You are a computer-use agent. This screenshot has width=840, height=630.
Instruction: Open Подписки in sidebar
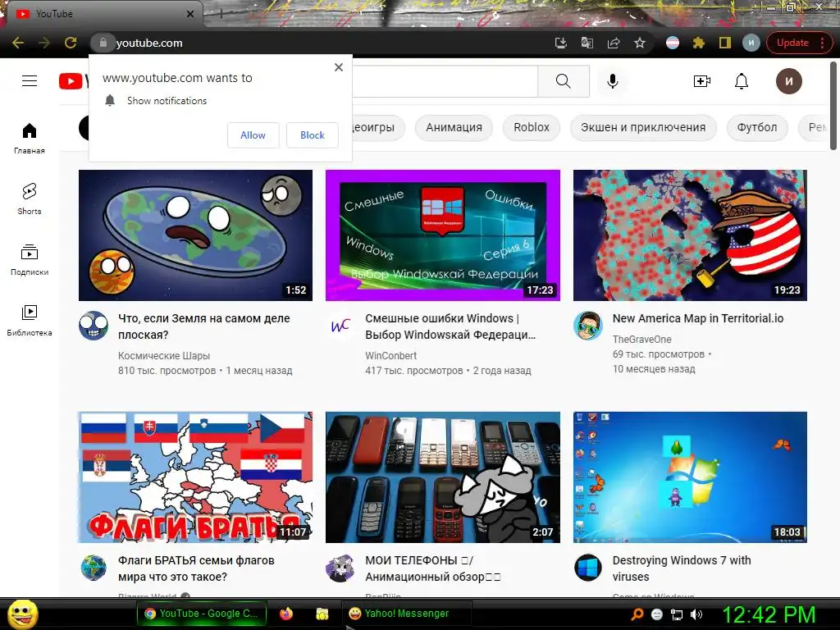[30, 260]
